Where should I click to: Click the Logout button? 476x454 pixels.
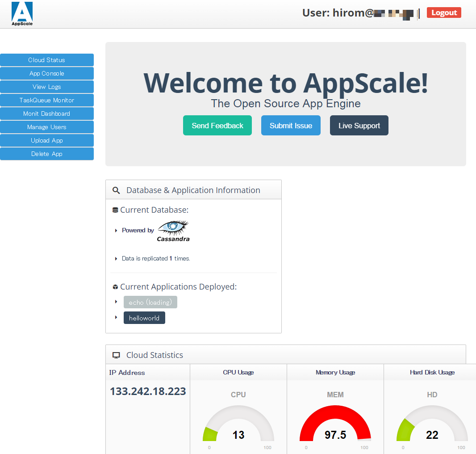tap(444, 13)
